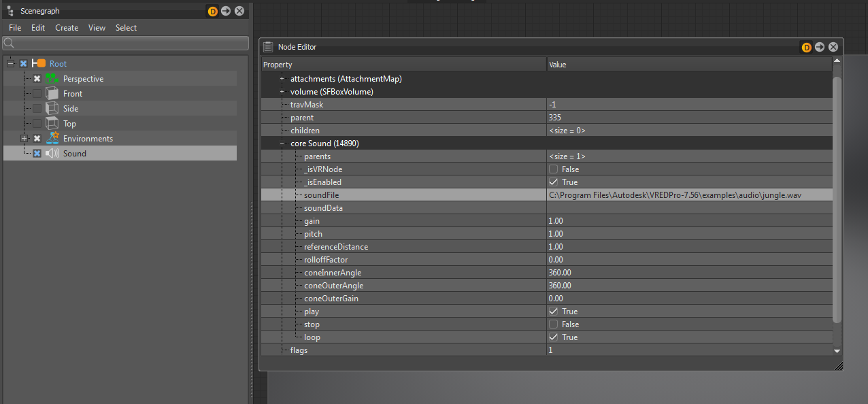The image size is (868, 404).
Task: Enable the stop property checkbox
Action: tap(554, 324)
